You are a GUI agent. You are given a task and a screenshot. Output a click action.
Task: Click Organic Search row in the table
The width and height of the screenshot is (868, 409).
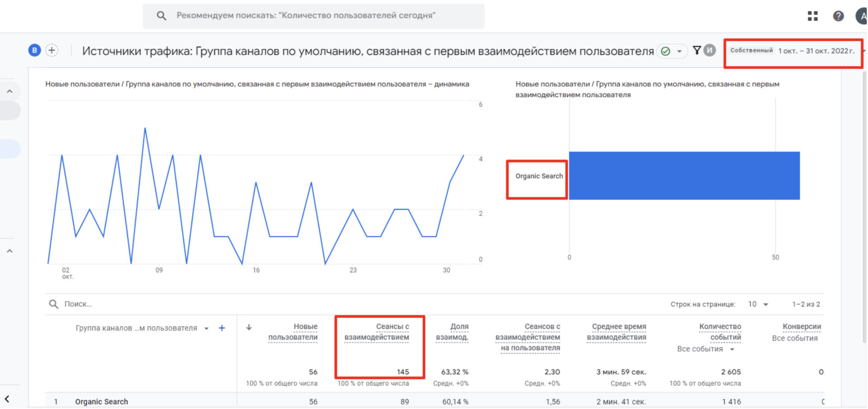[434, 401]
